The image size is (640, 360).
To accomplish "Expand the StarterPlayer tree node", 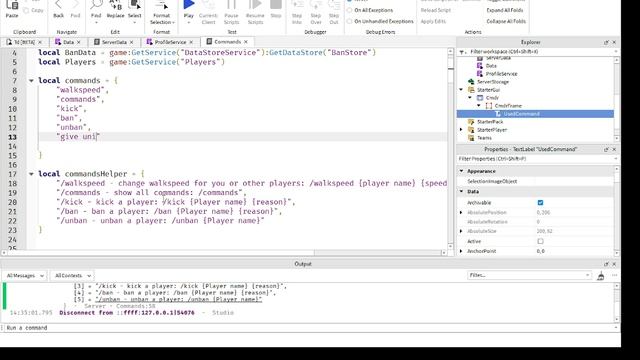I will tap(461, 130).
